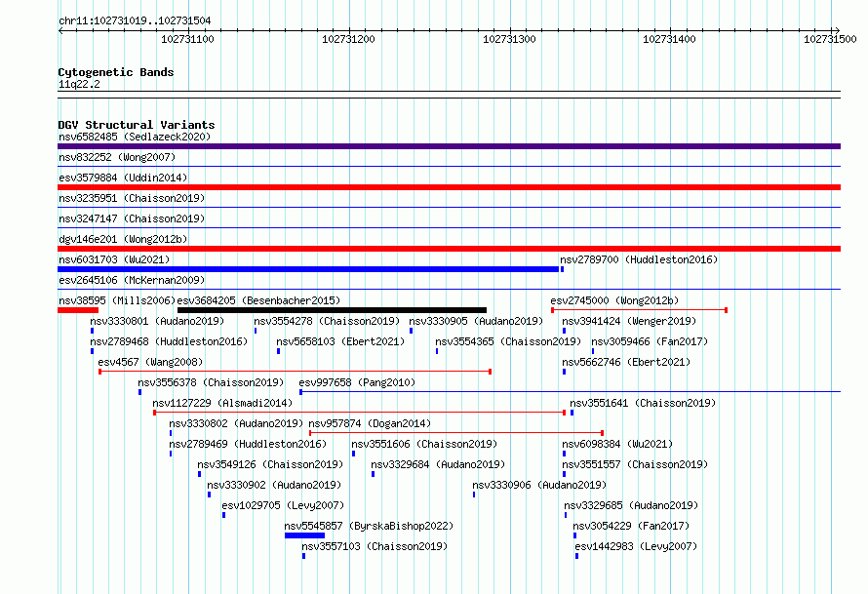Click the nsv6582485 (Sedlazeck2020) variant label
The width and height of the screenshot is (868, 594).
135,137
